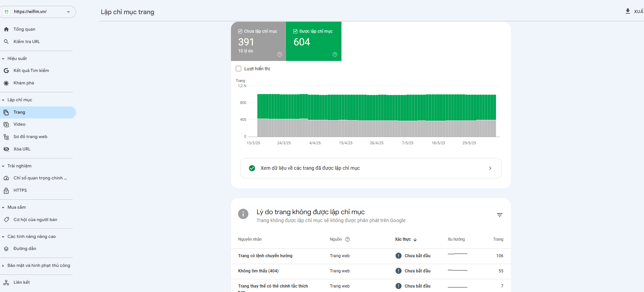Click the wifim.vn site favicon
This screenshot has height=292, width=644.
(x=7, y=12)
